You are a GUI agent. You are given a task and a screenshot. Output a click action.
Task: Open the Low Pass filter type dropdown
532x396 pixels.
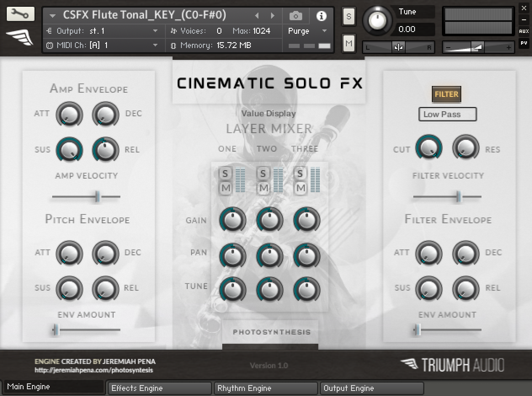point(447,114)
